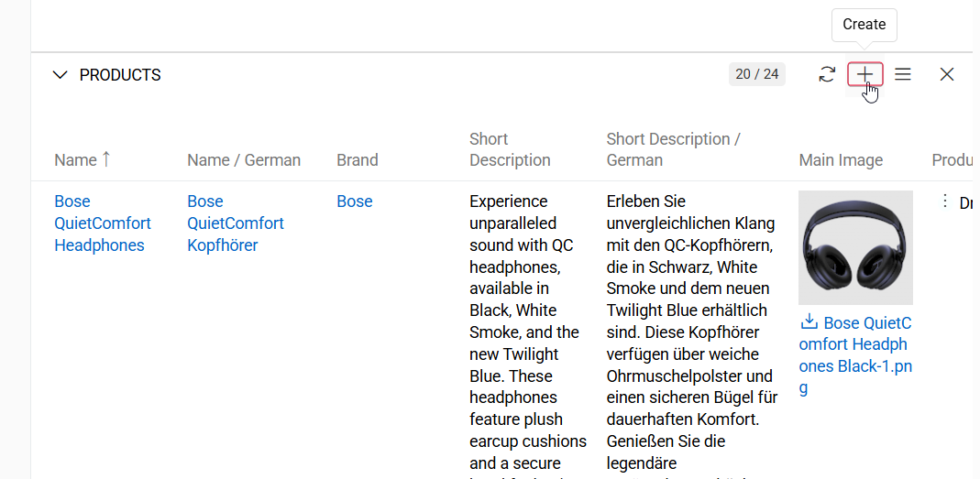The width and height of the screenshot is (980, 479).
Task: Click the 20 / 24 record counter
Action: point(756,74)
